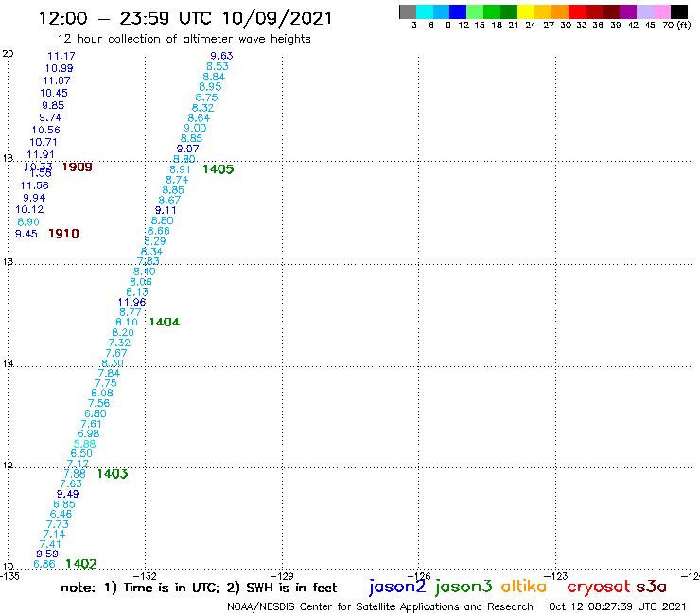Click the 6.86 value beside 1402

[x=44, y=564]
